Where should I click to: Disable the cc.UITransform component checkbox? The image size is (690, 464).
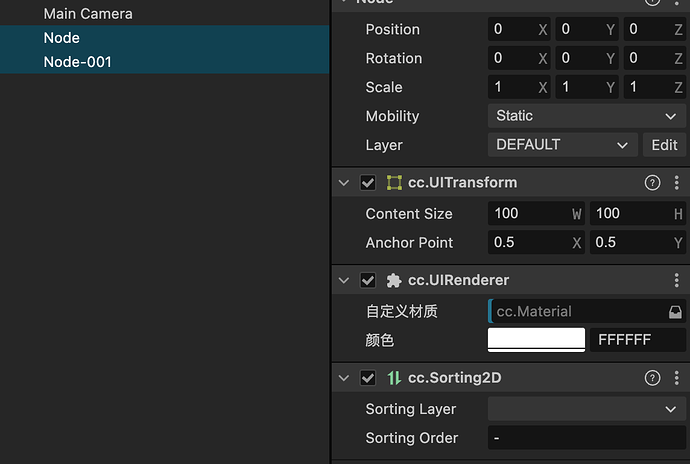[368, 183]
